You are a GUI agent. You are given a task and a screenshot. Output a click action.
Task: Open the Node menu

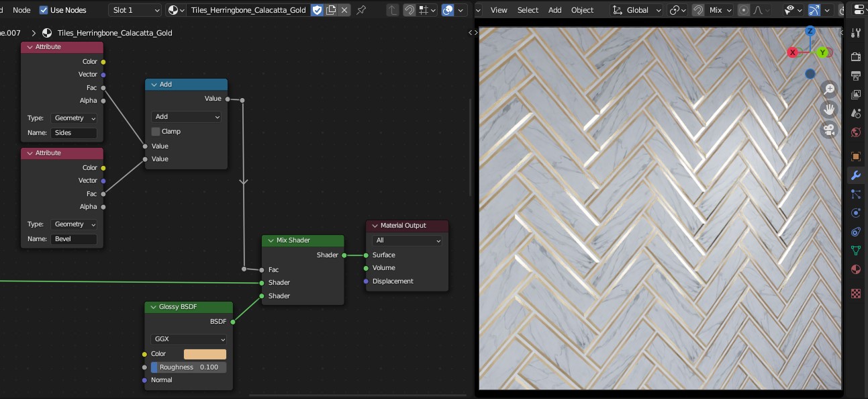(21, 10)
